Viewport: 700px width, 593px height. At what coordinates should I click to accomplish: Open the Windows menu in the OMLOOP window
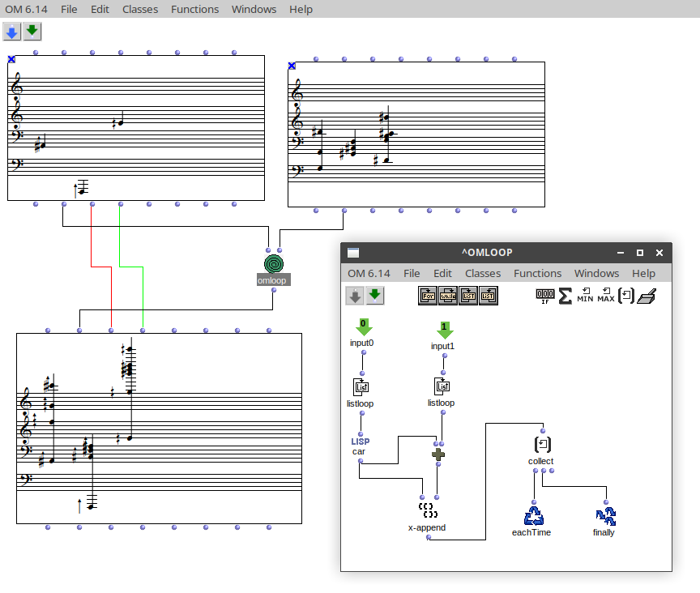pos(596,273)
